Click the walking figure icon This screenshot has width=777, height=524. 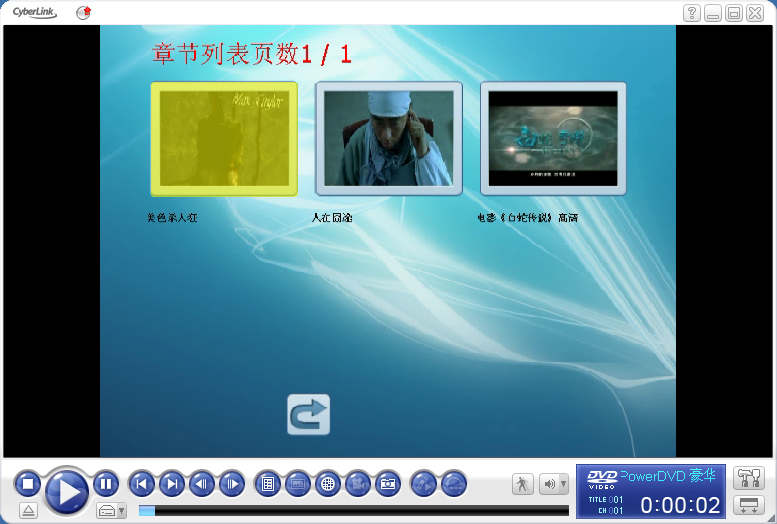pyautogui.click(x=522, y=484)
